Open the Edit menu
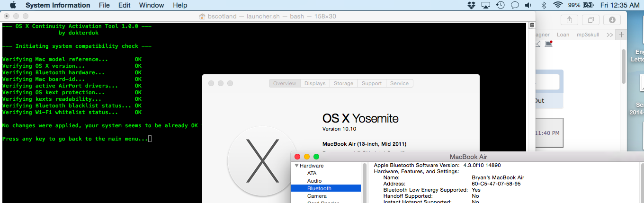Screen dimensions: 644x203 click(125, 5)
